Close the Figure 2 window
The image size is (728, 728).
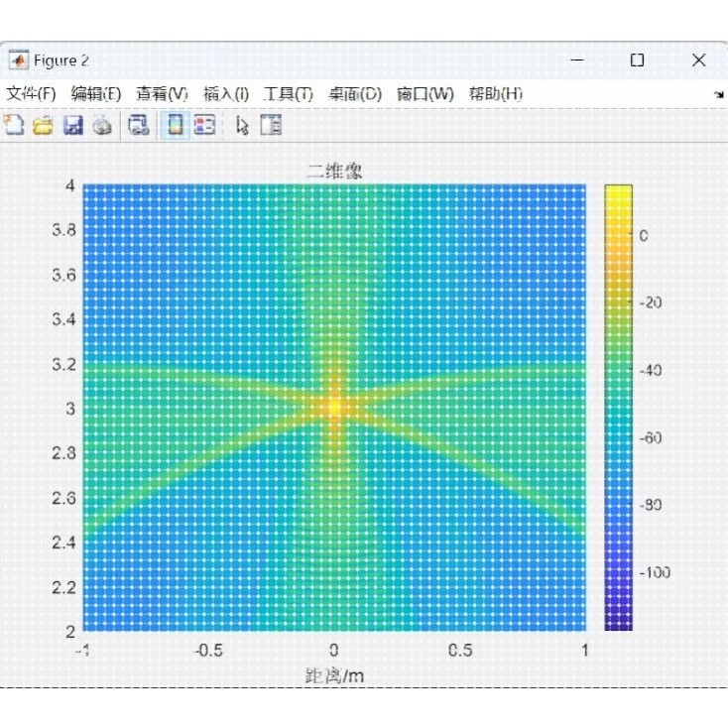pyautogui.click(x=698, y=60)
